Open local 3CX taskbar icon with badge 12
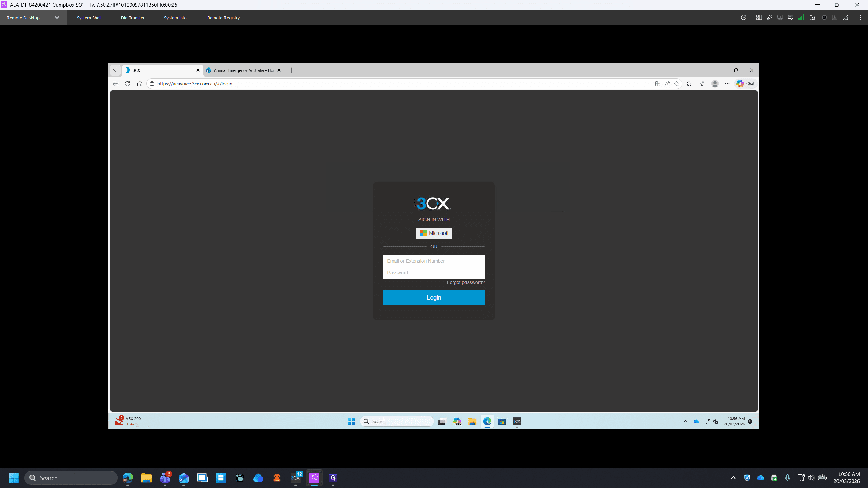Screen dimensions: 868x488 (x=296, y=478)
